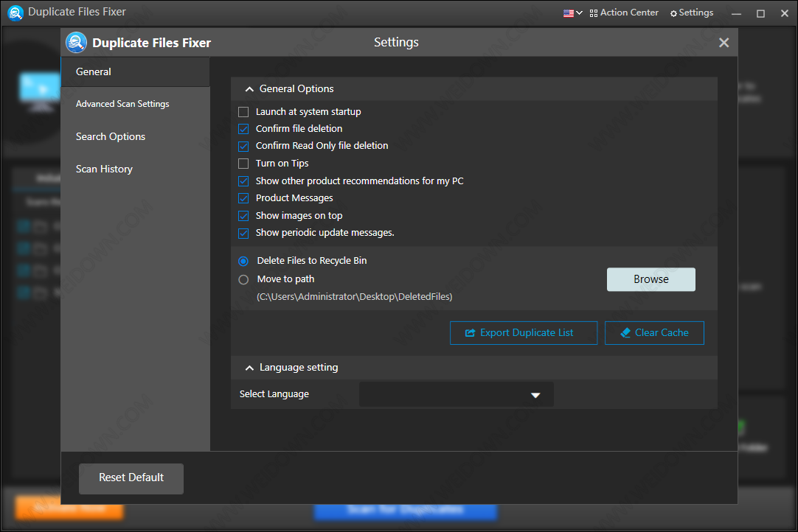Uncheck Confirm Read Only file deletion

pyautogui.click(x=243, y=146)
